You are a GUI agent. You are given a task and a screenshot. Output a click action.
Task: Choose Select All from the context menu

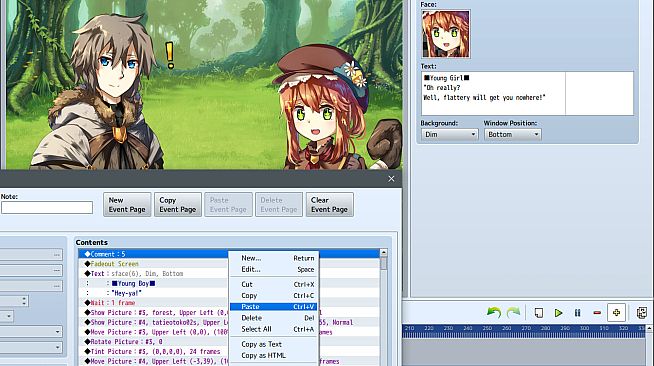(274, 329)
